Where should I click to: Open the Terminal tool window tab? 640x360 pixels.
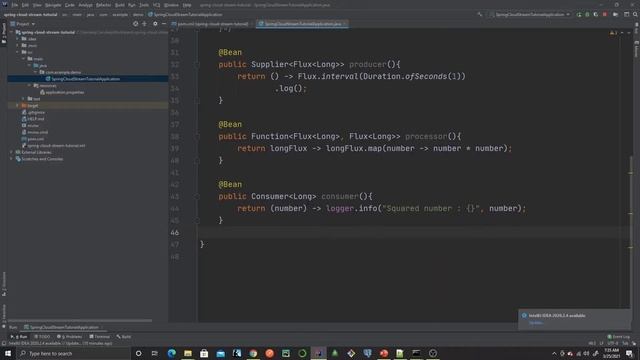100,337
